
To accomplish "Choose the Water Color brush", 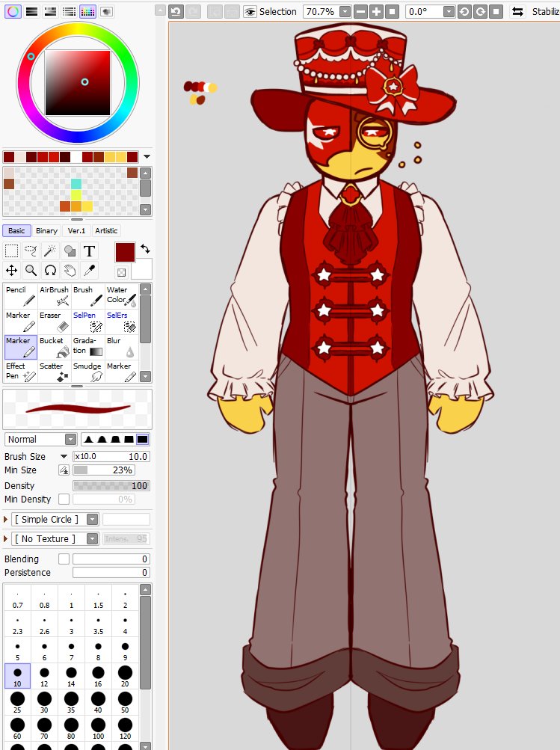I will 121,296.
